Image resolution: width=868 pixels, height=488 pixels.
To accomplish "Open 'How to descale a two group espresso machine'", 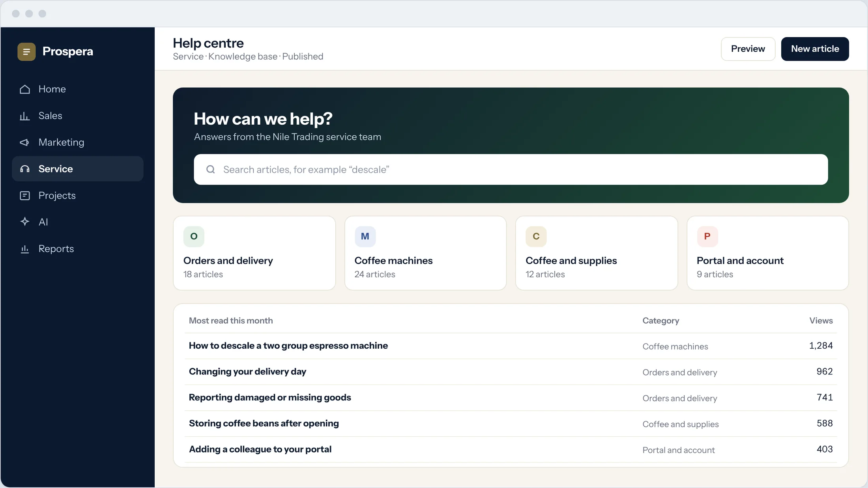I will click(x=288, y=346).
